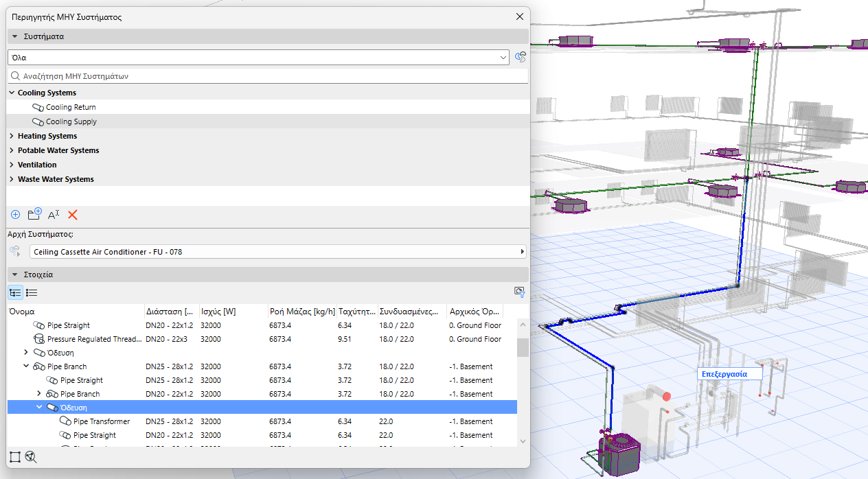Collapse the Συστήματα section
This screenshot has height=479, width=868.
pyautogui.click(x=14, y=36)
